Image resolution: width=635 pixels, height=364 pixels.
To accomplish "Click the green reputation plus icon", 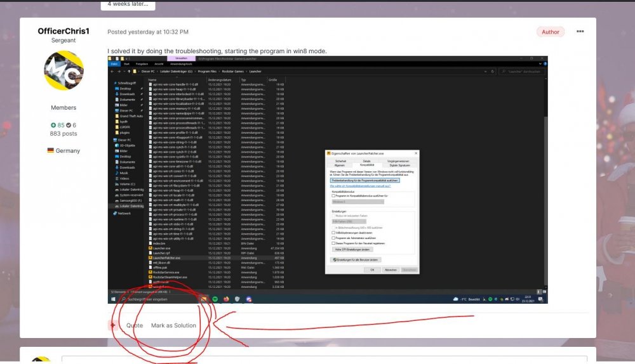I will point(53,126).
